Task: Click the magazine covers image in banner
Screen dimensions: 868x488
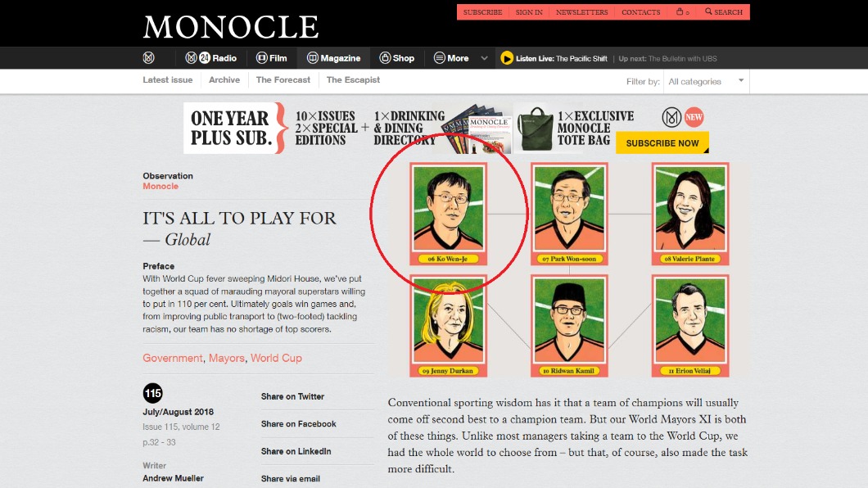Action: [x=479, y=129]
